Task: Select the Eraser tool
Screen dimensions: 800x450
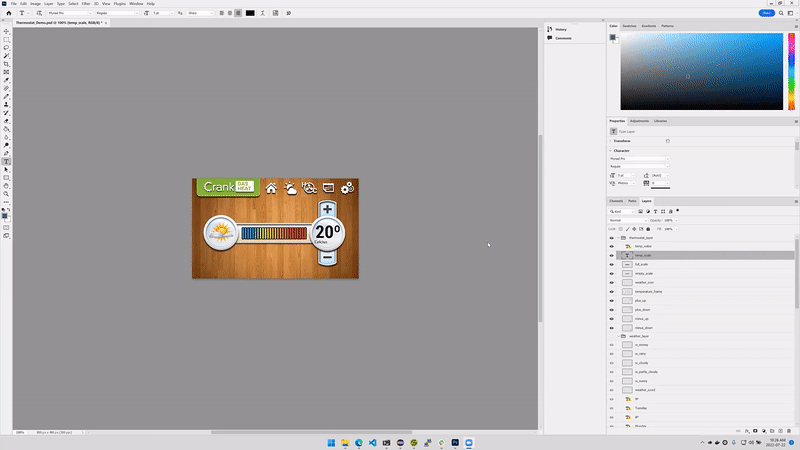Action: (6, 121)
